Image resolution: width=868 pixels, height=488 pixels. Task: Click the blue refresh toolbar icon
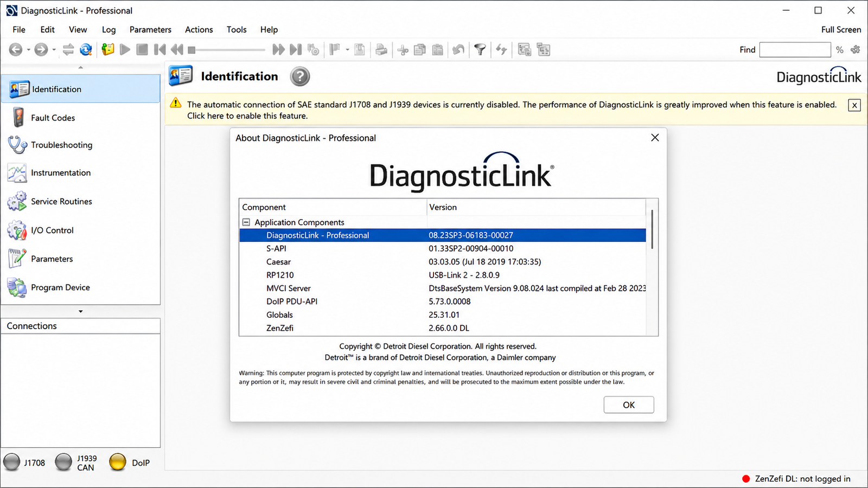[x=86, y=50]
